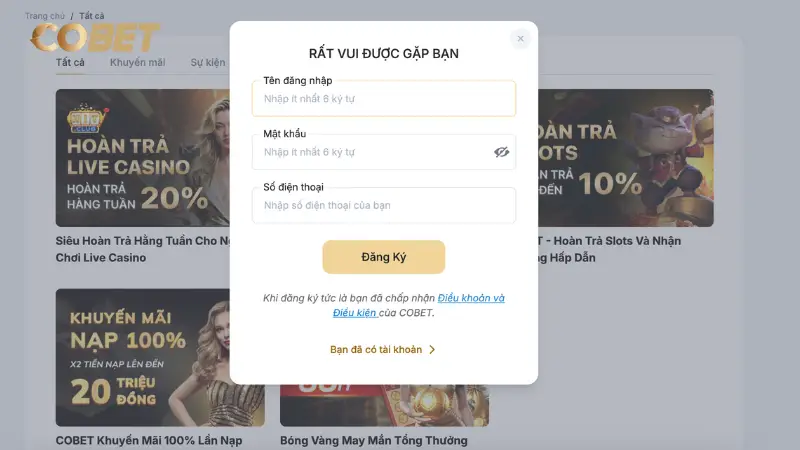Switch to the Tất cả tab
Image resolution: width=800 pixels, height=450 pixels.
[x=70, y=62]
